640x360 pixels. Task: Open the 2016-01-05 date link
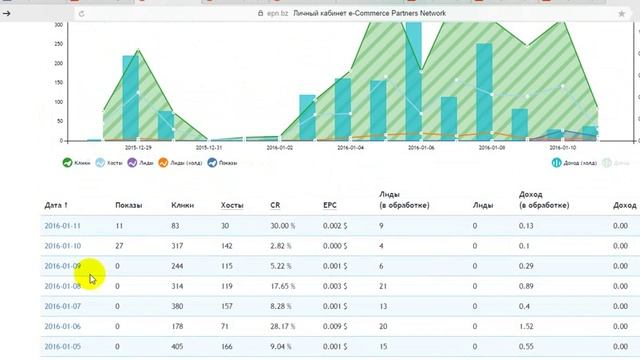[x=62, y=347]
